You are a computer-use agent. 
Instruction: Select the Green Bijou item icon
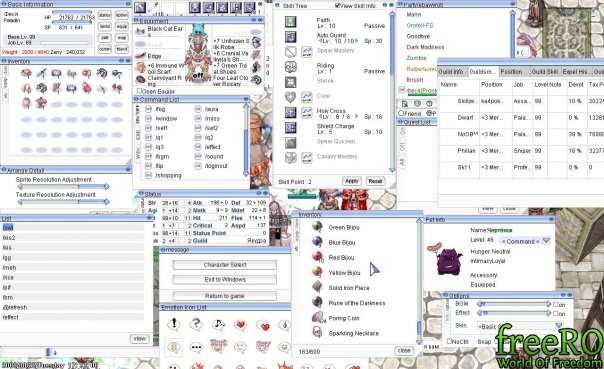tap(317, 227)
